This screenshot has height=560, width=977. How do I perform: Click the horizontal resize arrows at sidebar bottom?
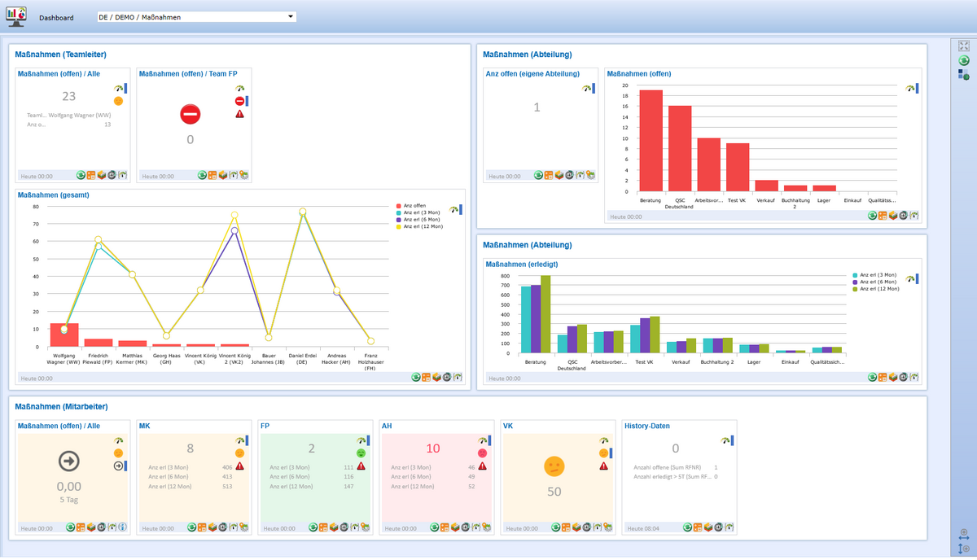(x=964, y=539)
